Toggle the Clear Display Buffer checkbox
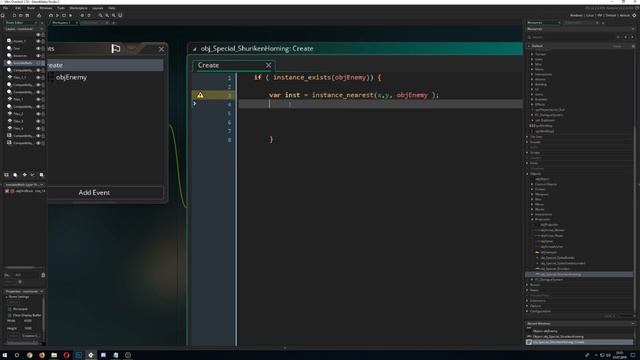This screenshot has width=640, height=360. 9,316
